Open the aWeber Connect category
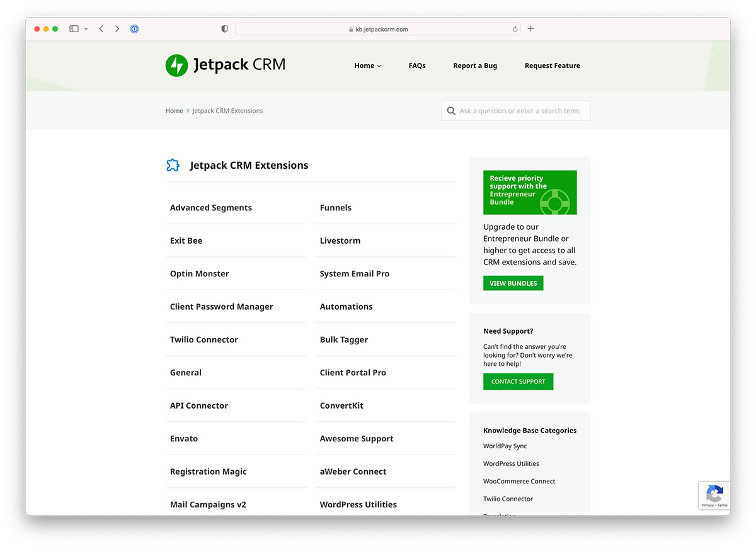The height and width of the screenshot is (549, 756). click(x=353, y=472)
